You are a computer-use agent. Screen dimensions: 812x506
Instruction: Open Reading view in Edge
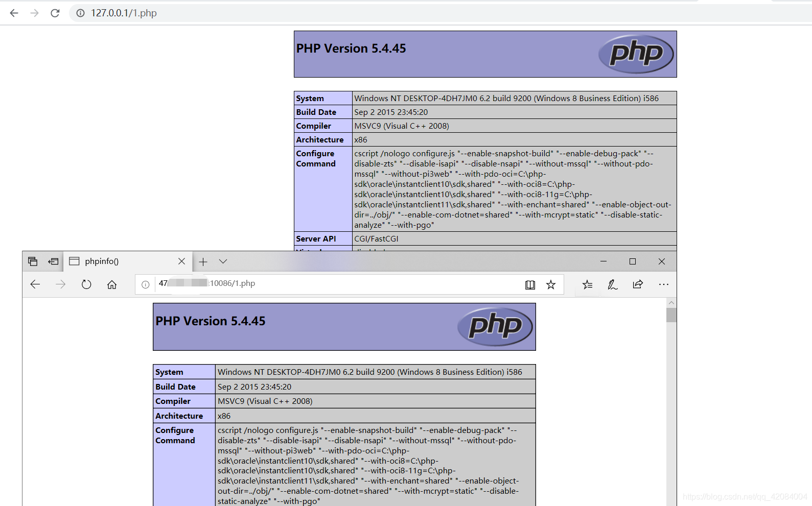(530, 285)
